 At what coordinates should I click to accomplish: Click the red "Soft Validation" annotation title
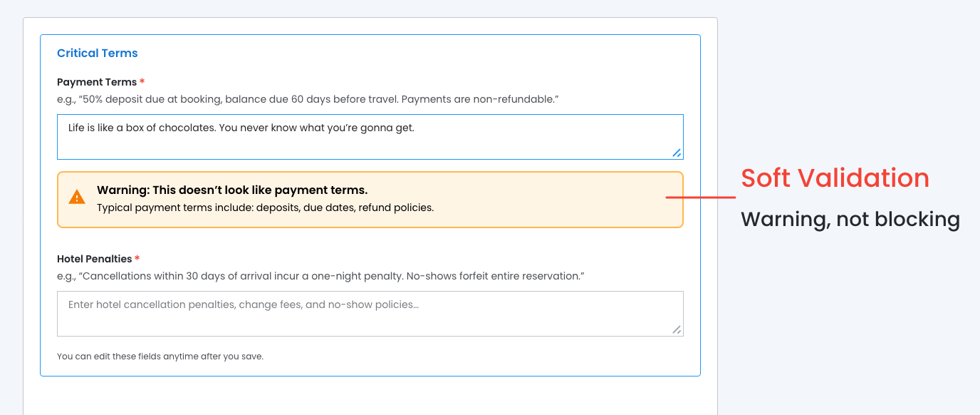[x=835, y=178]
